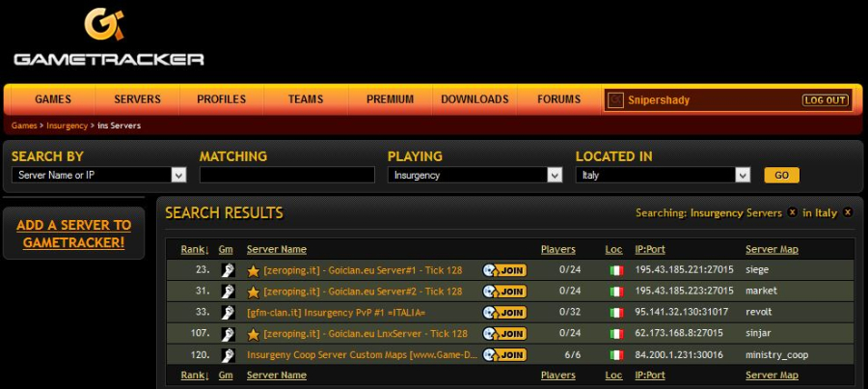Click the star icon on Goiclan.eu LnxServer
Viewport: 868px width, 389px height.
[x=254, y=334]
